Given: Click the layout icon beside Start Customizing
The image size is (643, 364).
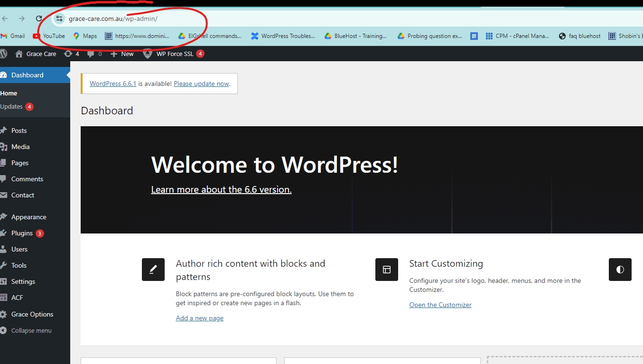Looking at the screenshot, I should 387,270.
